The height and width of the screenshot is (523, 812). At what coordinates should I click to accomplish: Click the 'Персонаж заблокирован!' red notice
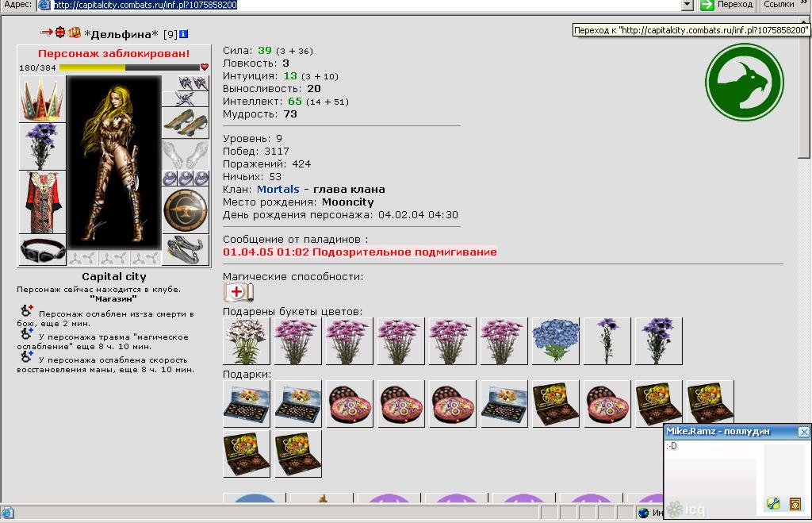pos(114,53)
